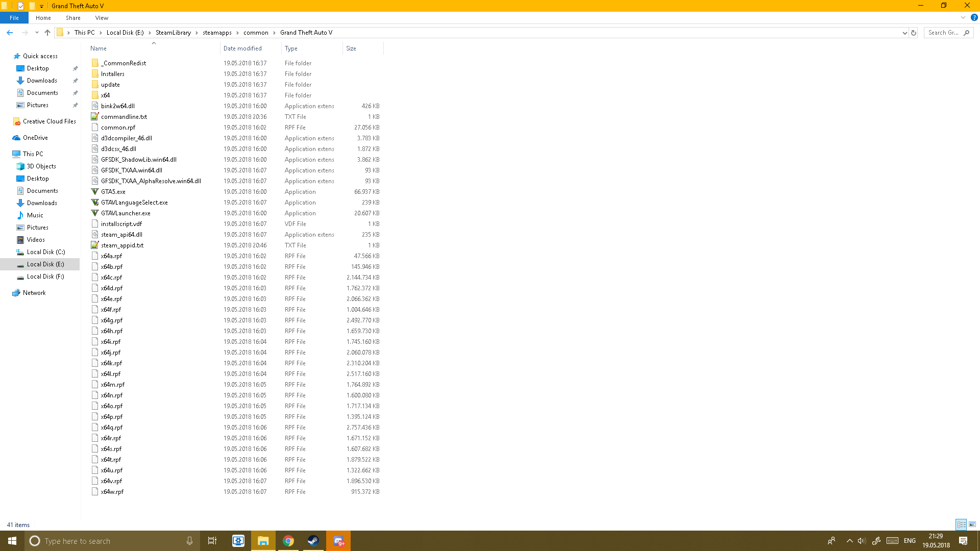Expand the chevron after SteamLibrary in path
Screen dimensions: 980x551
tap(197, 33)
